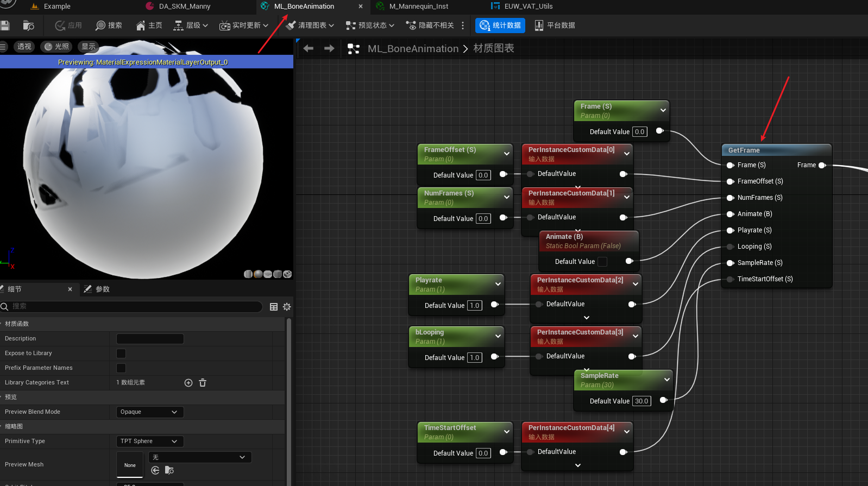Add element to Library Categories Text
Viewport: 868px width, 486px height.
(188, 383)
